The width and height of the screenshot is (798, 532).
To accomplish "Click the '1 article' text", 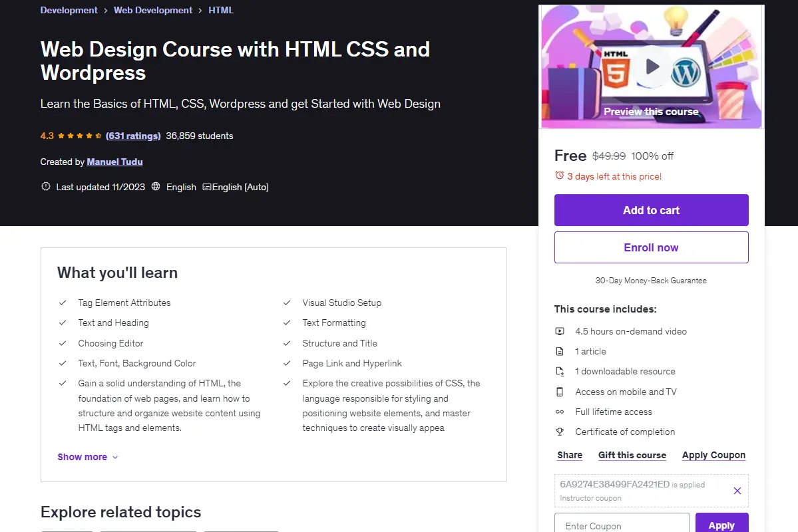I will point(590,351).
